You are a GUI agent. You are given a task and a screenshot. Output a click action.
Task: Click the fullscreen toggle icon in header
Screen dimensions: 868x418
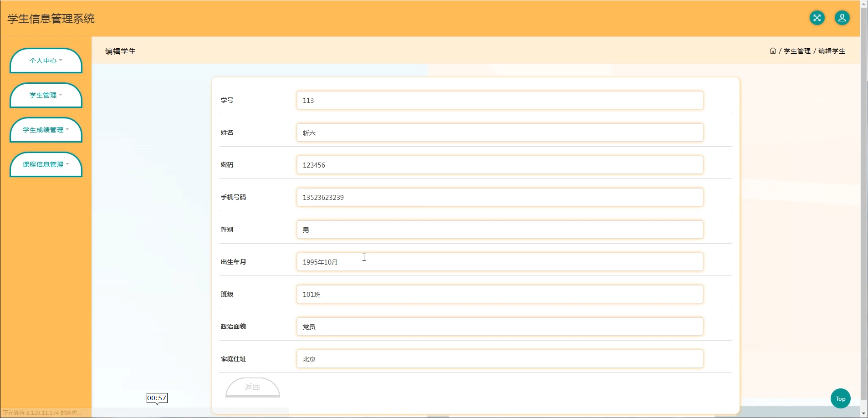[x=817, y=18]
